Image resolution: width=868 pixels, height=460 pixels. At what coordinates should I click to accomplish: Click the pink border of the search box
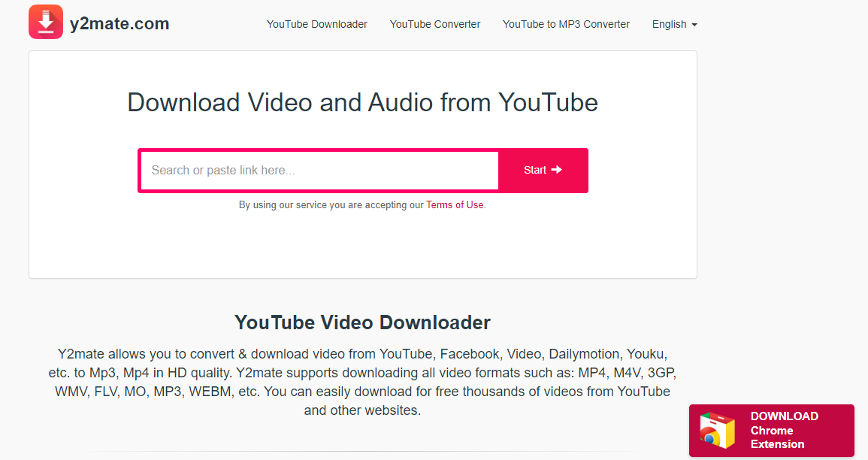[x=139, y=171]
